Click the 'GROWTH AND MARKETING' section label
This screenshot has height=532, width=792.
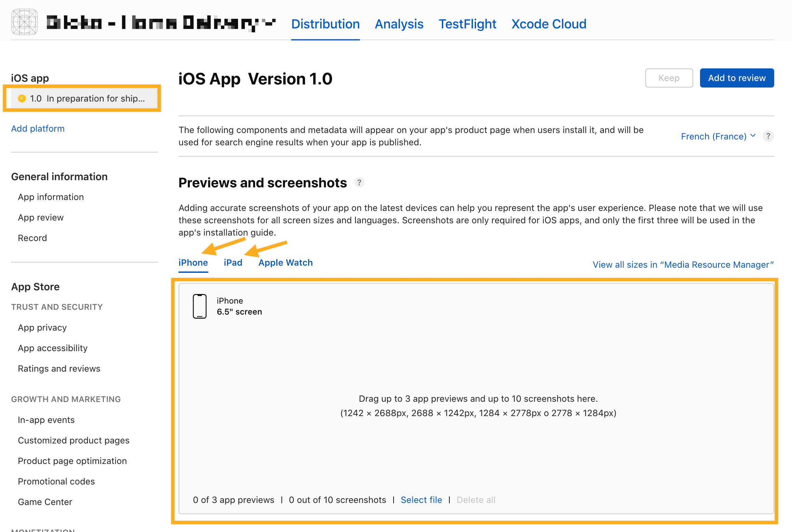(x=66, y=399)
